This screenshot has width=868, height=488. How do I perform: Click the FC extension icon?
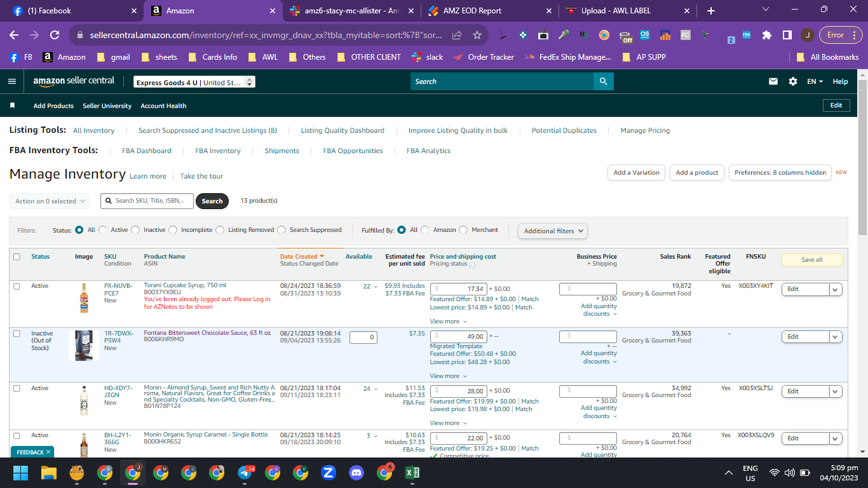[686, 35]
